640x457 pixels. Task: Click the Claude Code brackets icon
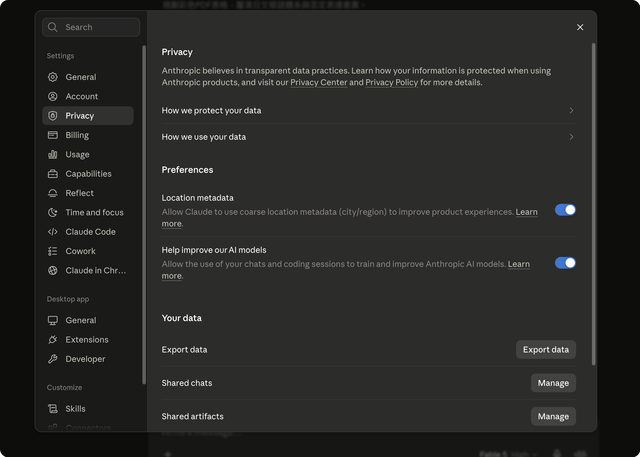coord(53,232)
